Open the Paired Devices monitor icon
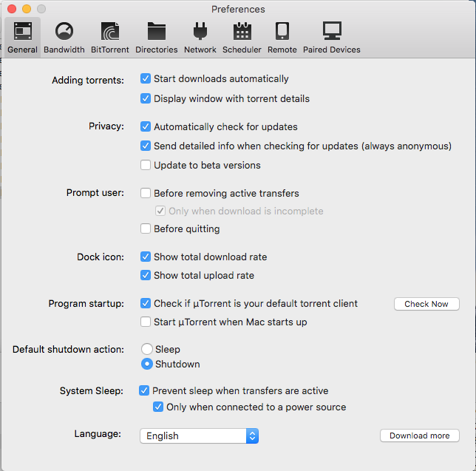476x471 pixels. click(x=332, y=30)
